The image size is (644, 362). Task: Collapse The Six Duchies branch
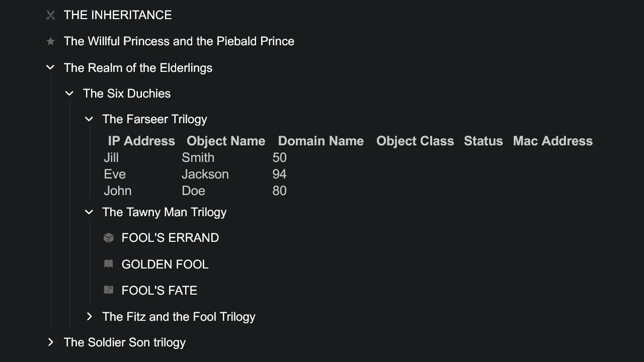click(69, 93)
